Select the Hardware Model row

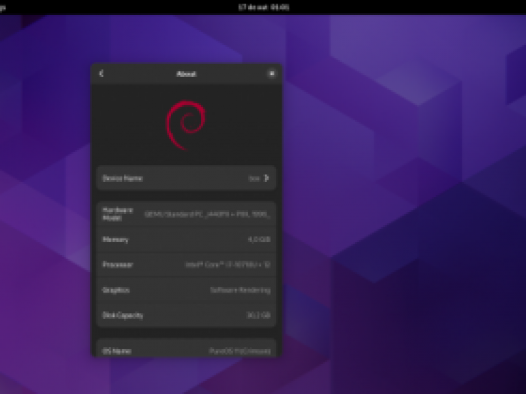[186, 214]
